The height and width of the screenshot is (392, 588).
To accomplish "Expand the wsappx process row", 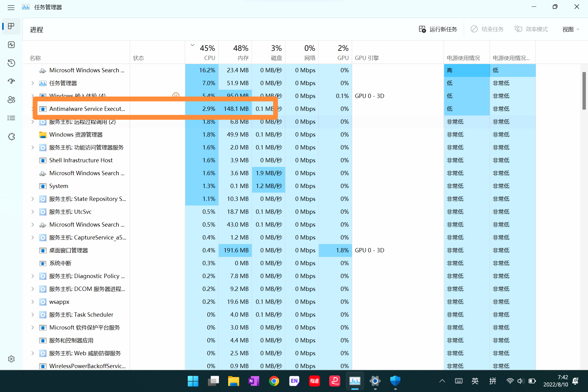I will coord(32,302).
